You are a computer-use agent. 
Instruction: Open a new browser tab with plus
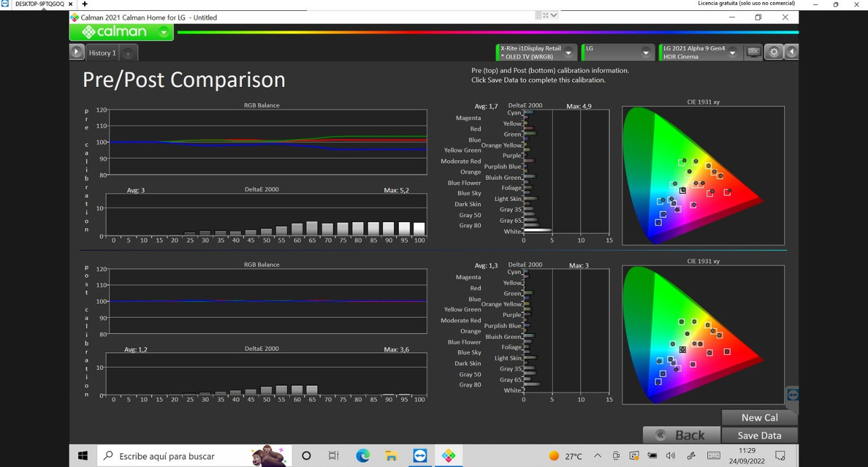point(85,4)
